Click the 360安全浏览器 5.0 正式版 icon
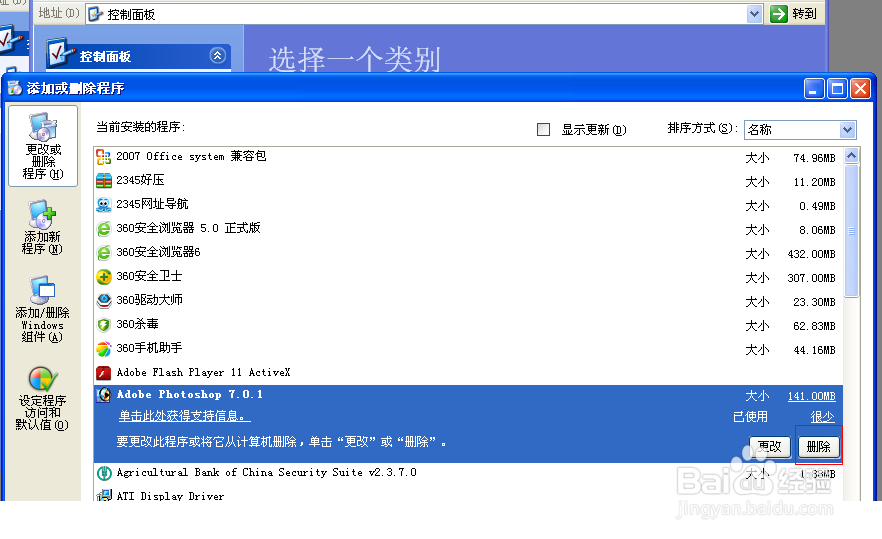The width and height of the screenshot is (882, 539). point(104,229)
